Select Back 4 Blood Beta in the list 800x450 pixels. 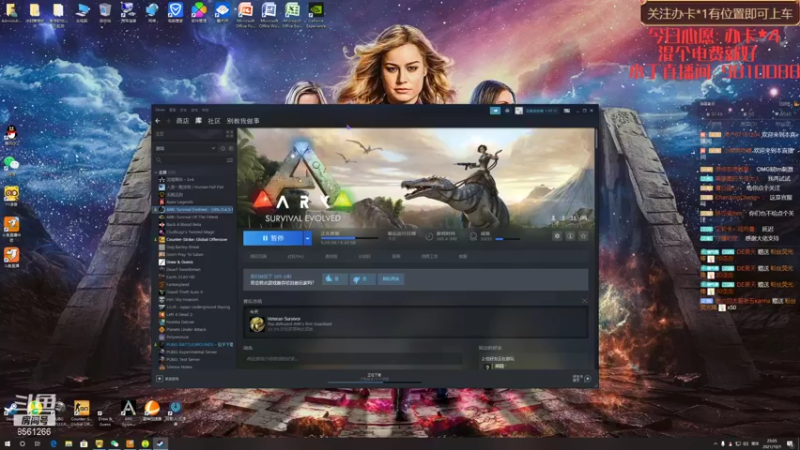194,224
